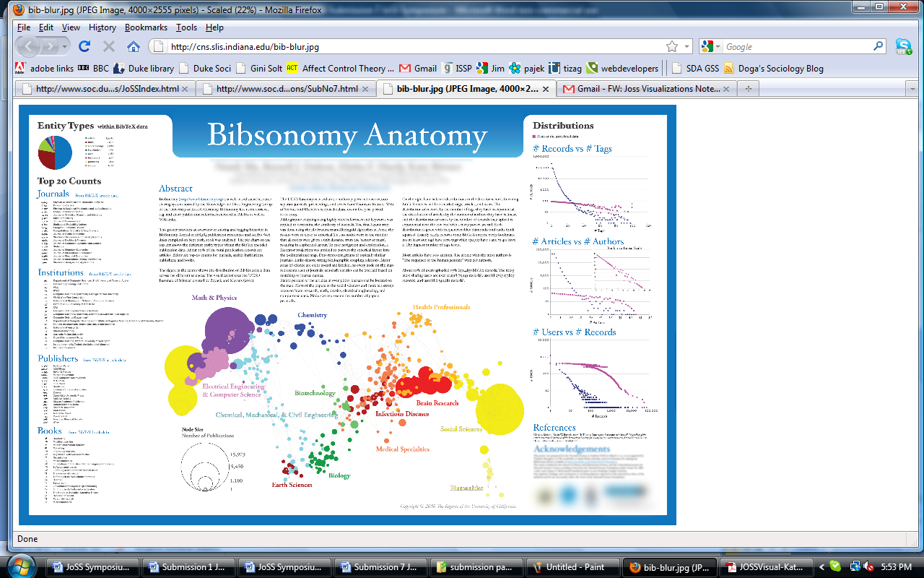Click the Stop loading X icon
Viewport: 924px width, 578px height.
109,46
